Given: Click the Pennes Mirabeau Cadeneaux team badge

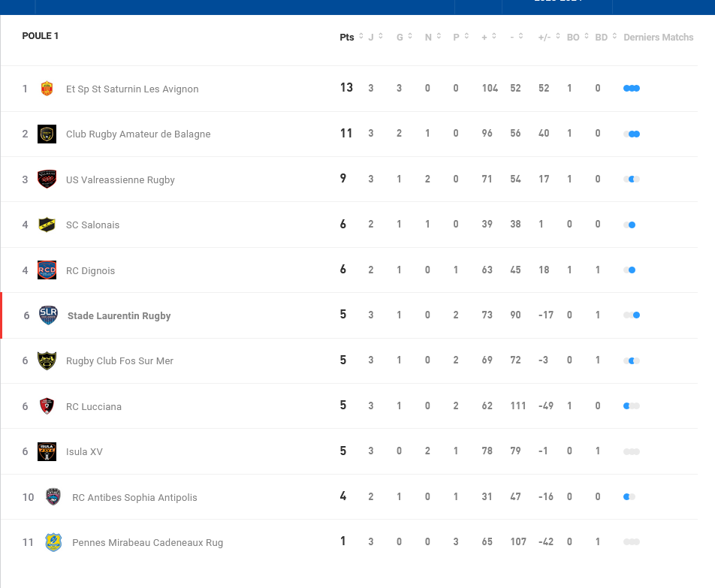Looking at the screenshot, I should pyautogui.click(x=53, y=542).
